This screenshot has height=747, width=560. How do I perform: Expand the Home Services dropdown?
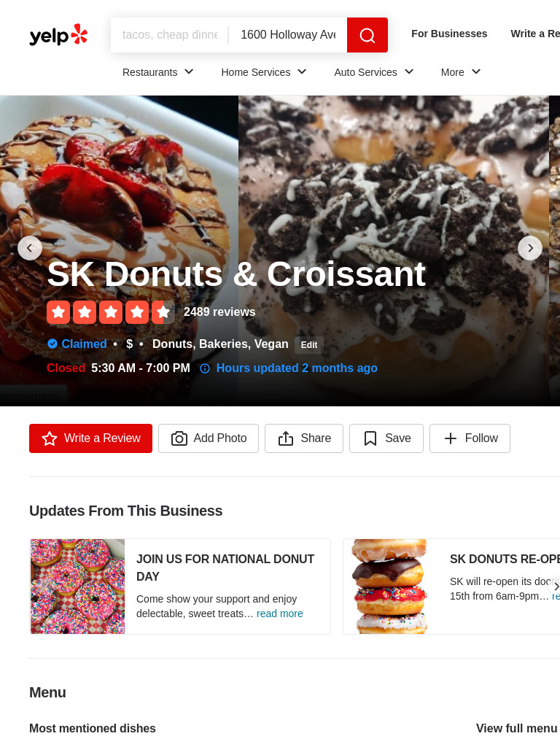point(263,72)
